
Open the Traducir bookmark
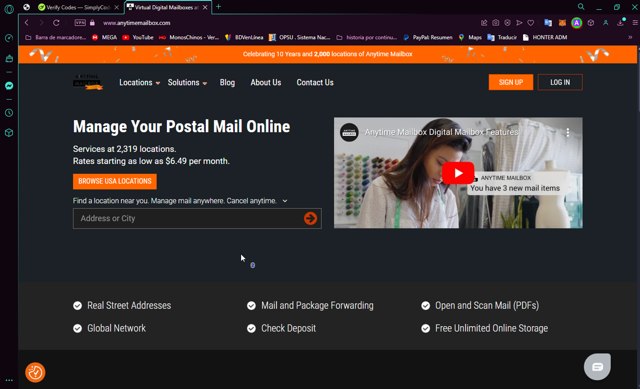click(502, 37)
